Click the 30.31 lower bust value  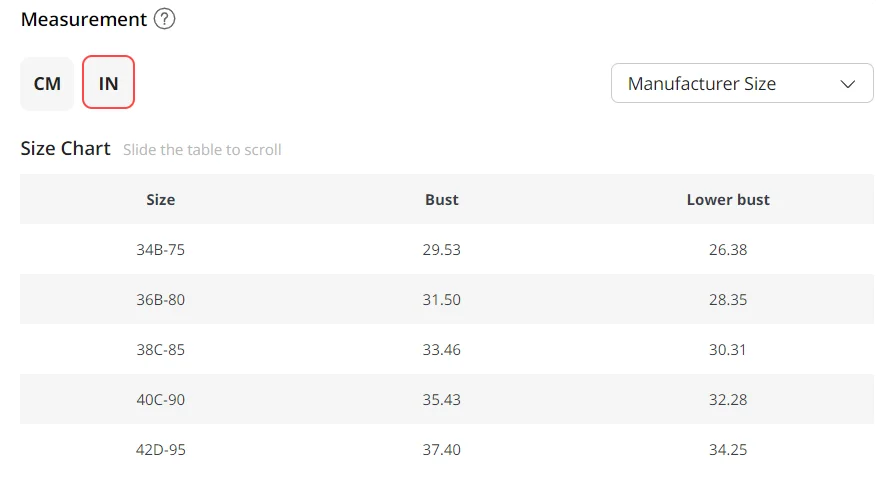coord(727,350)
